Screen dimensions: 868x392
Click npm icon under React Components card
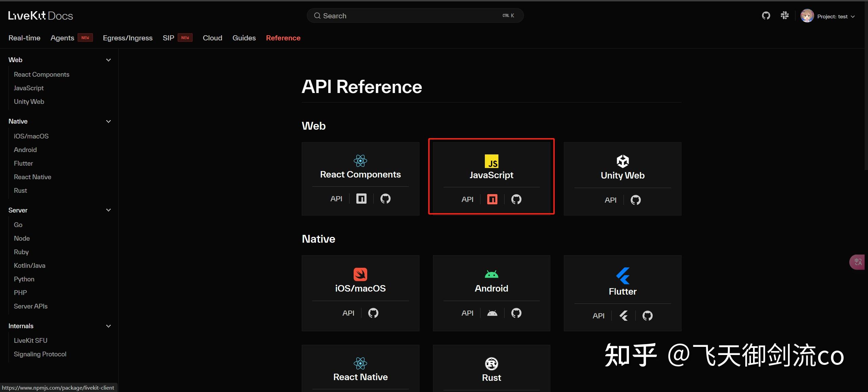point(361,199)
